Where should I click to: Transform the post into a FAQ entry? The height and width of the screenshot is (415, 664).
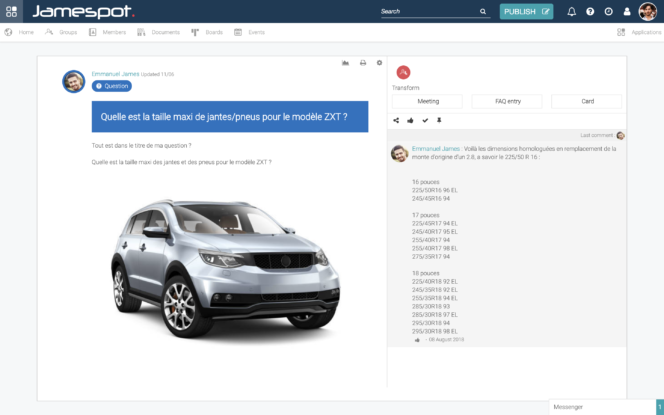click(x=506, y=101)
